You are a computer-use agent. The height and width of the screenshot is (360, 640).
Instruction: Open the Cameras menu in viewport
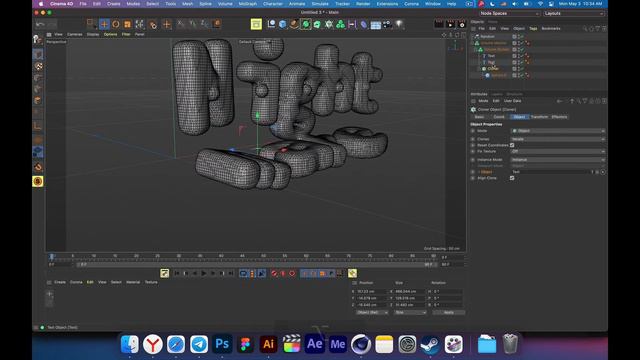point(74,34)
